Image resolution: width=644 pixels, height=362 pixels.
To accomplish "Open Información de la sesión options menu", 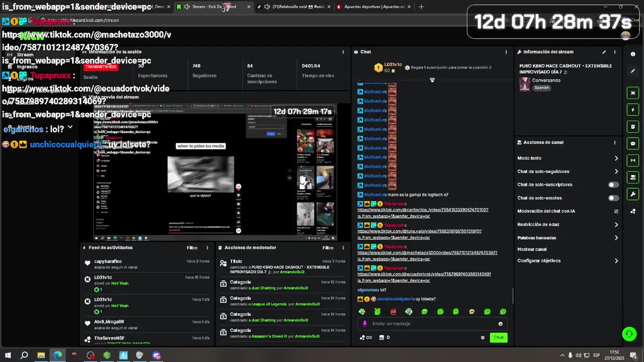I will tap(343, 52).
